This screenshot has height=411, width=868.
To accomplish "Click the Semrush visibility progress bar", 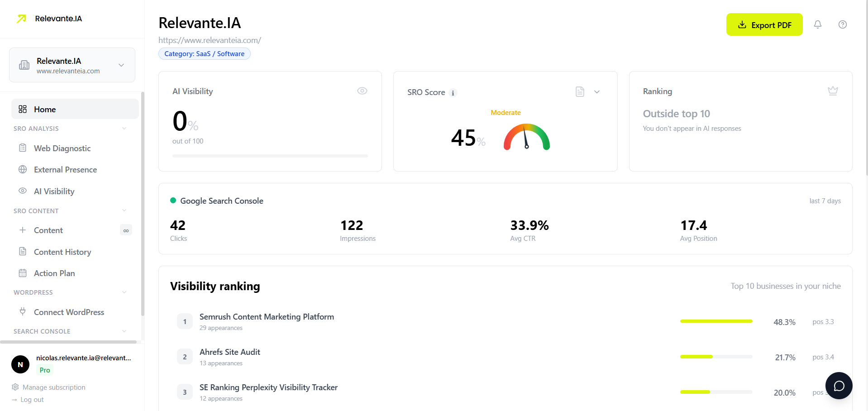I will coord(716,321).
